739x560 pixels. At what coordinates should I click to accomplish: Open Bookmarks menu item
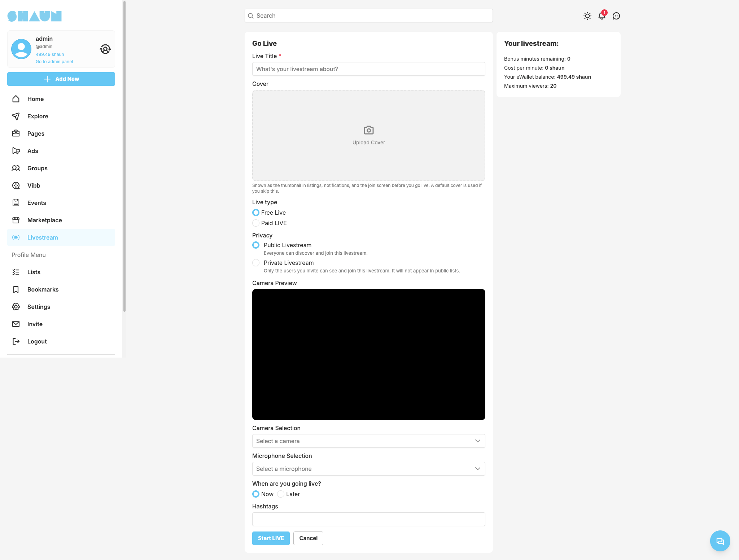pyautogui.click(x=61, y=289)
